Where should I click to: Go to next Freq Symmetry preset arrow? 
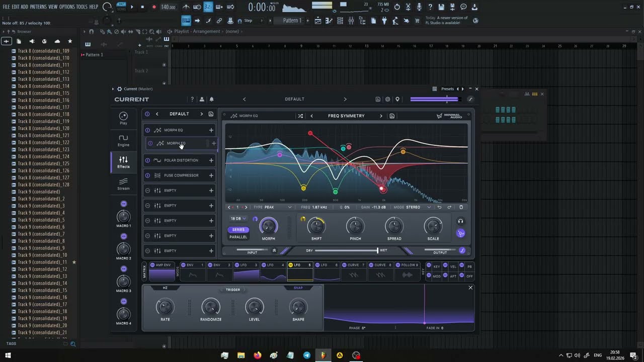coord(381,116)
